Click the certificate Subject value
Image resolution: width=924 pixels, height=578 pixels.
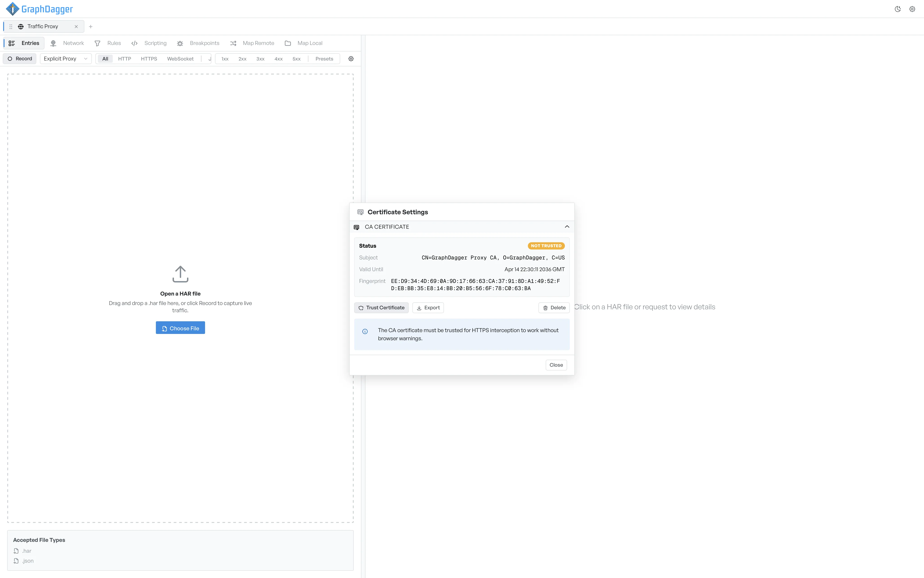click(493, 258)
